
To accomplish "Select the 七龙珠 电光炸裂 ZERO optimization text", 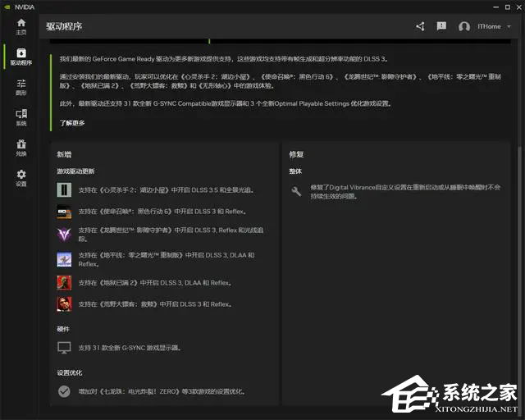I will tap(162, 391).
